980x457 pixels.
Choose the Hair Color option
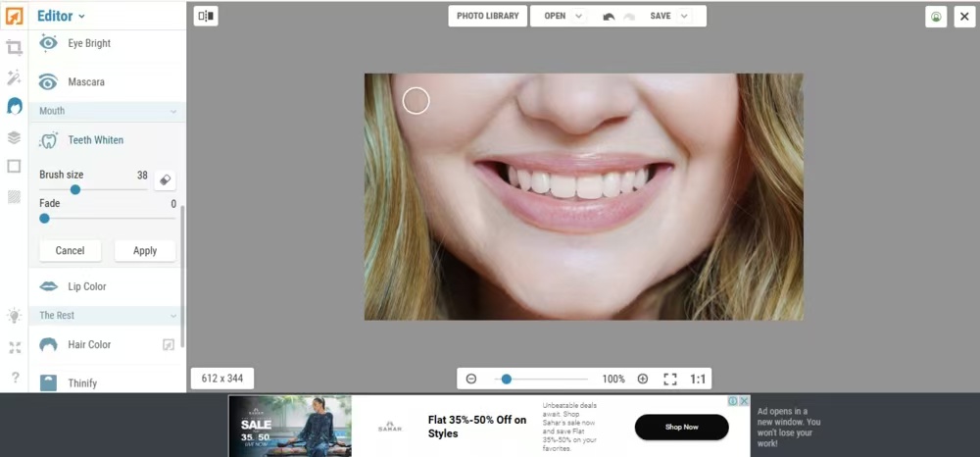pyautogui.click(x=88, y=344)
